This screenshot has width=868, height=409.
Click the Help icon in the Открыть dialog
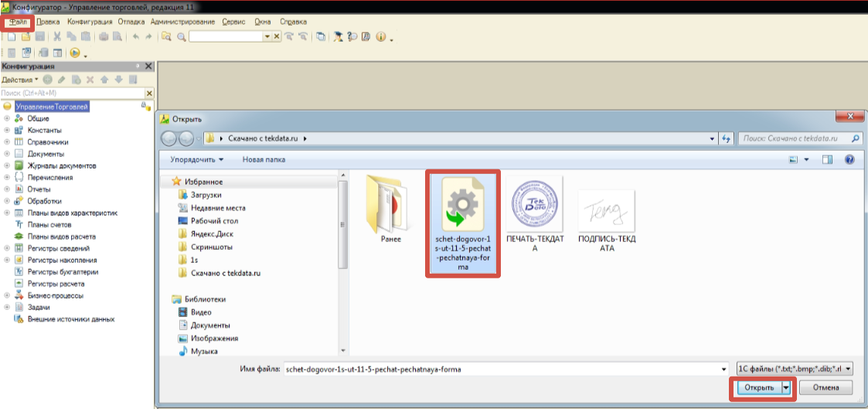(x=849, y=160)
